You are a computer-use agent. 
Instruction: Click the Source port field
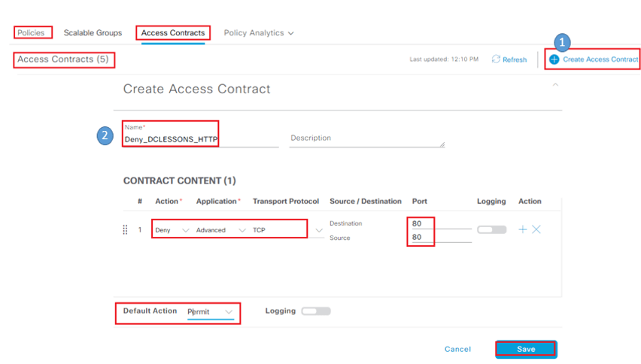(442, 238)
